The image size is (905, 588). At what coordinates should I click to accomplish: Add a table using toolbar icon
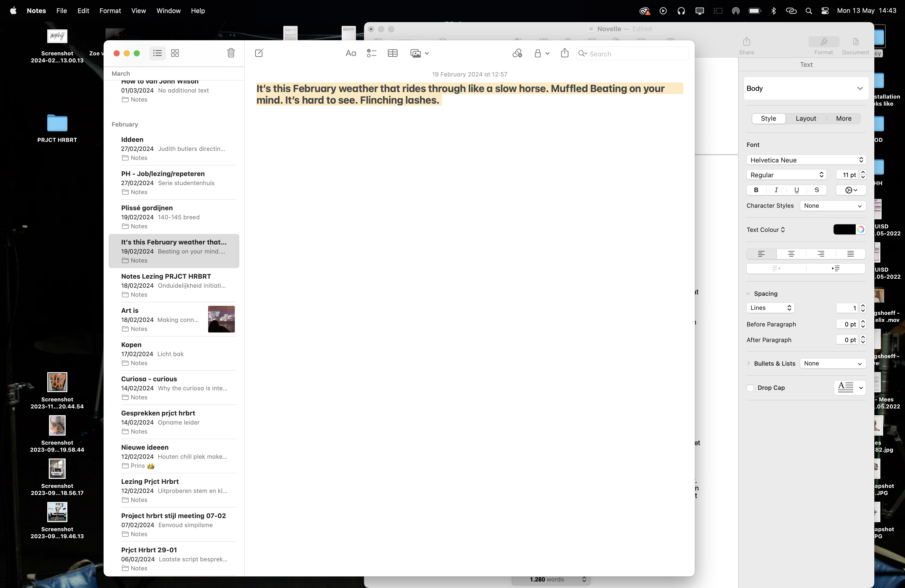click(392, 53)
